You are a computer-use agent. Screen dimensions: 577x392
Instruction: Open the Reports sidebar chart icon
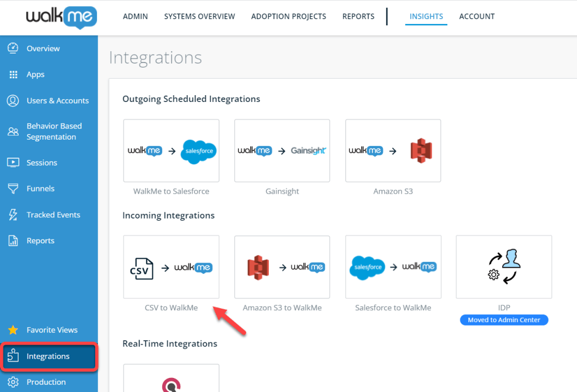(x=13, y=240)
